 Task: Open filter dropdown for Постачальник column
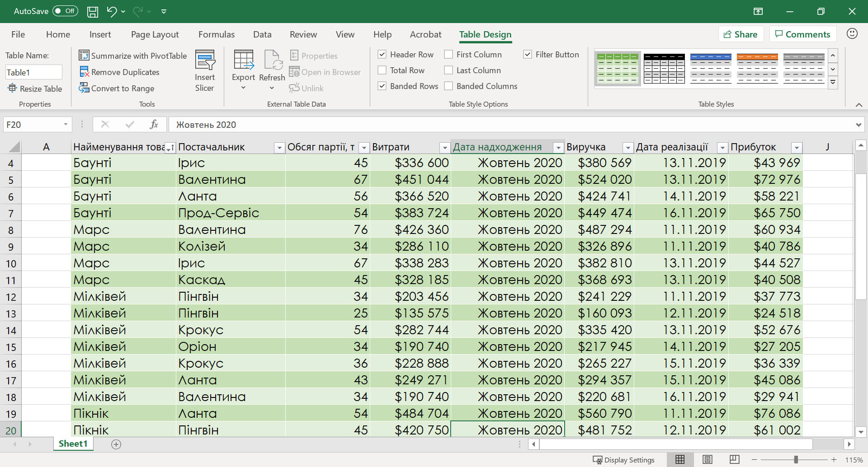pyautogui.click(x=279, y=148)
